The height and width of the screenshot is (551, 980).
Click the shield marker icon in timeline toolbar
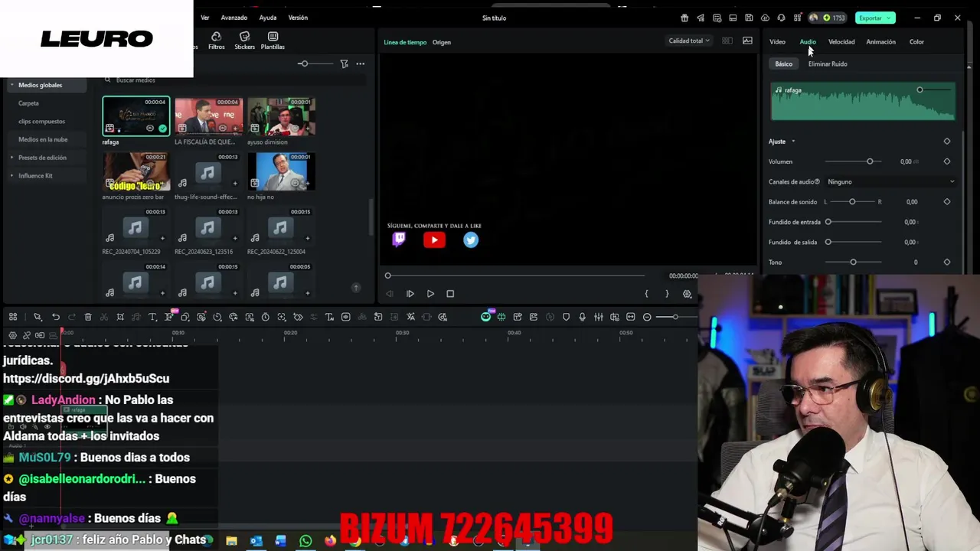pos(566,317)
